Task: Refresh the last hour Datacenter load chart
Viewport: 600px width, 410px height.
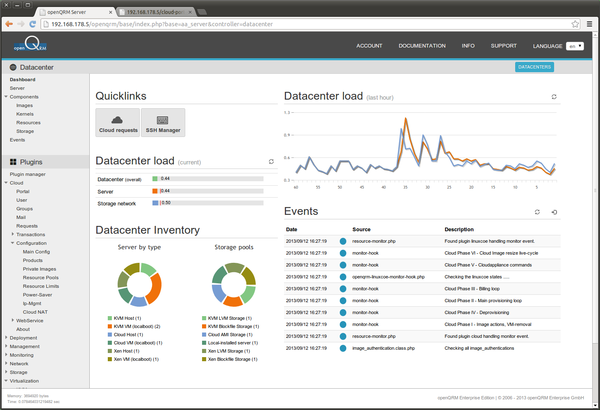Action: tap(554, 96)
